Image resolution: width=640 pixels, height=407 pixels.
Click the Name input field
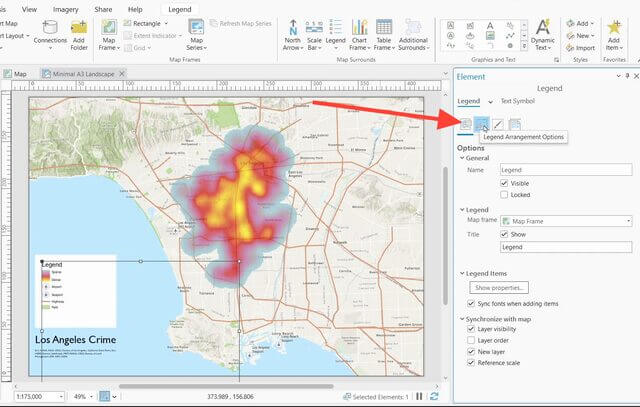pos(566,170)
